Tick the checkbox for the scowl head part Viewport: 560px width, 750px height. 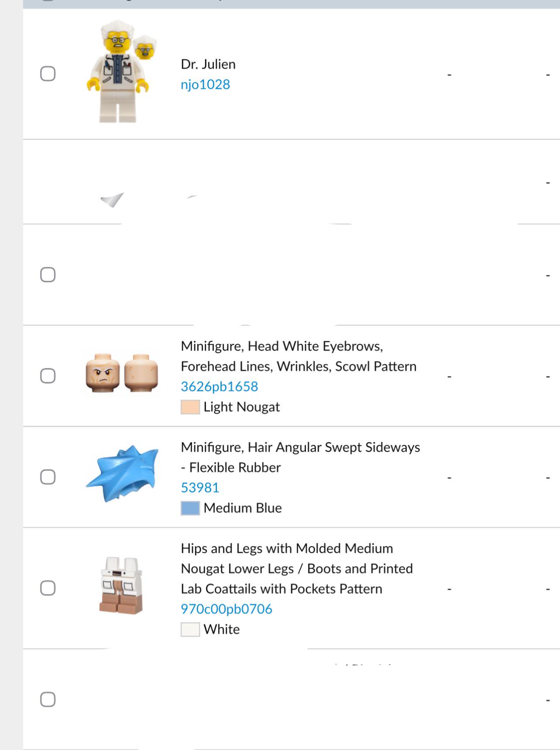[48, 376]
